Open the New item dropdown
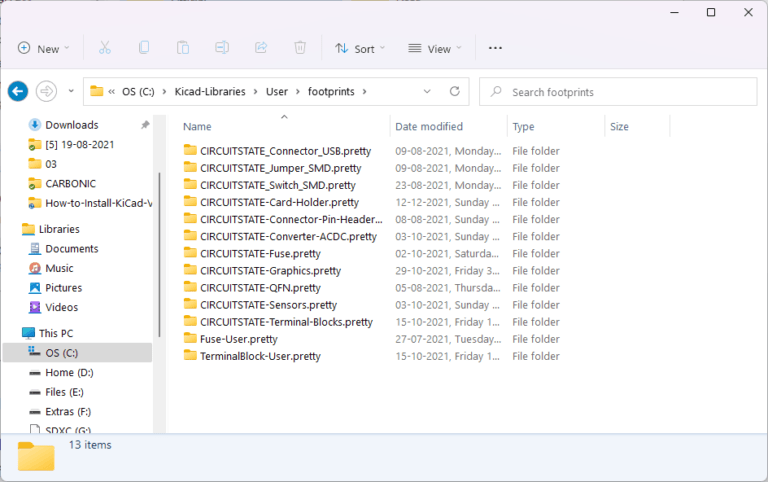The image size is (768, 482). [x=44, y=48]
